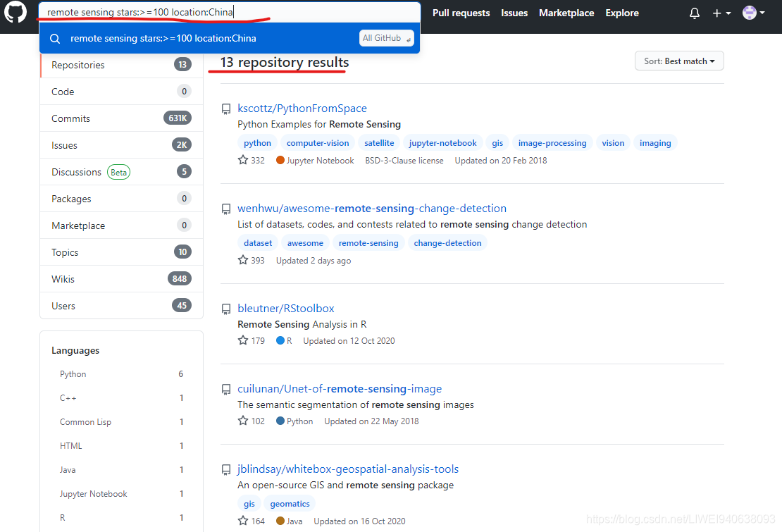Click the change-detection topic tag
782x532 pixels.
[x=447, y=243]
